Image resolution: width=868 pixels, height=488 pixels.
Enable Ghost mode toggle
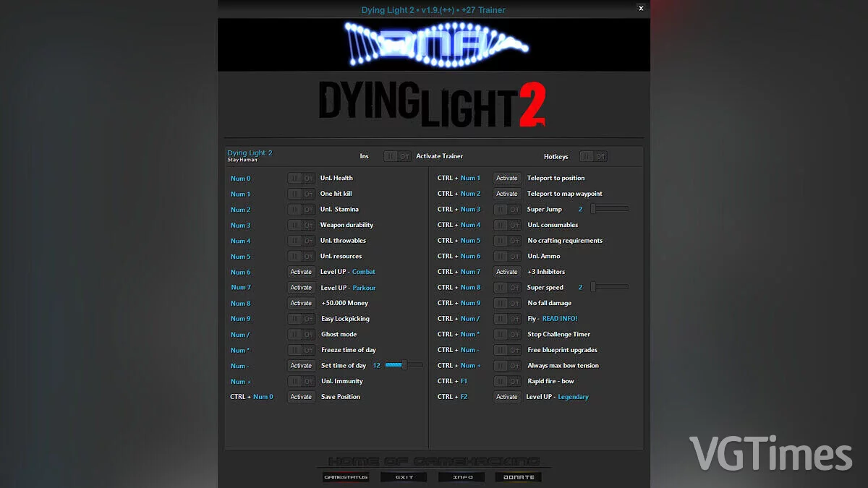pos(301,334)
